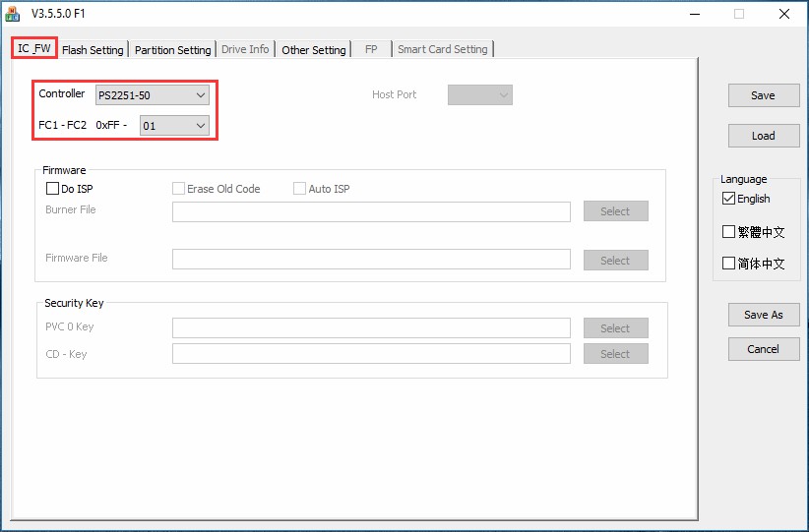This screenshot has height=532, width=809.
Task: Open the FP tab
Action: pyautogui.click(x=371, y=49)
